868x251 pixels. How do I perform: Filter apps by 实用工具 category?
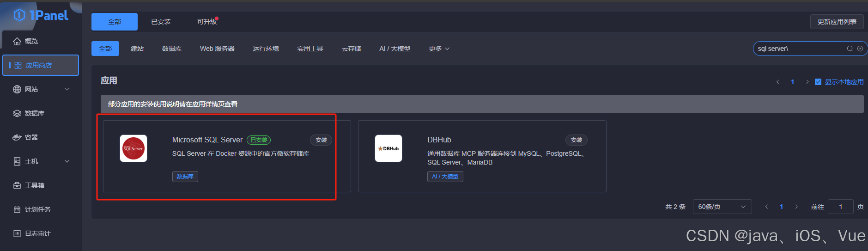pyautogui.click(x=310, y=49)
